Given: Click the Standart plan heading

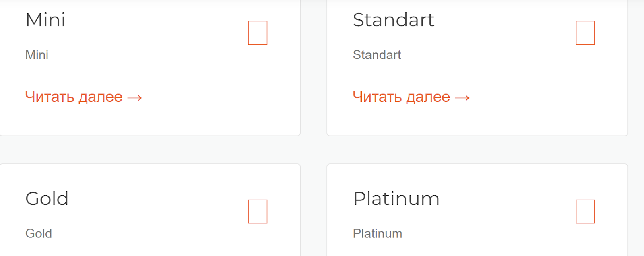Looking at the screenshot, I should (394, 20).
